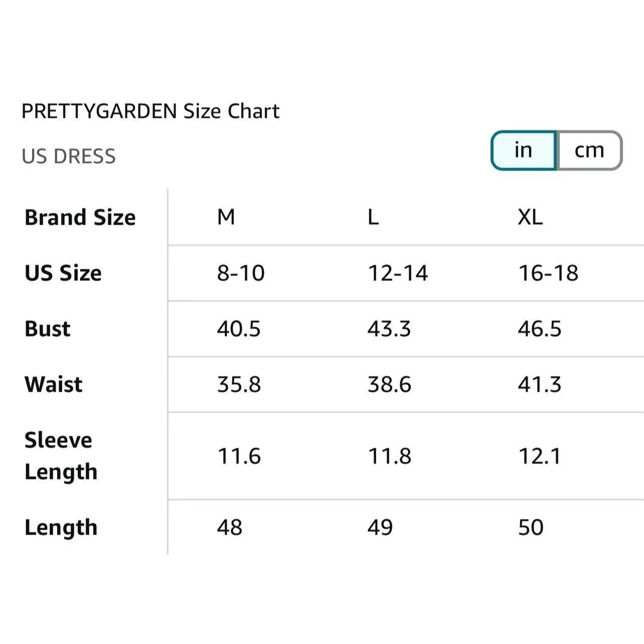
Task: Select the Bust row header
Action: click(48, 329)
